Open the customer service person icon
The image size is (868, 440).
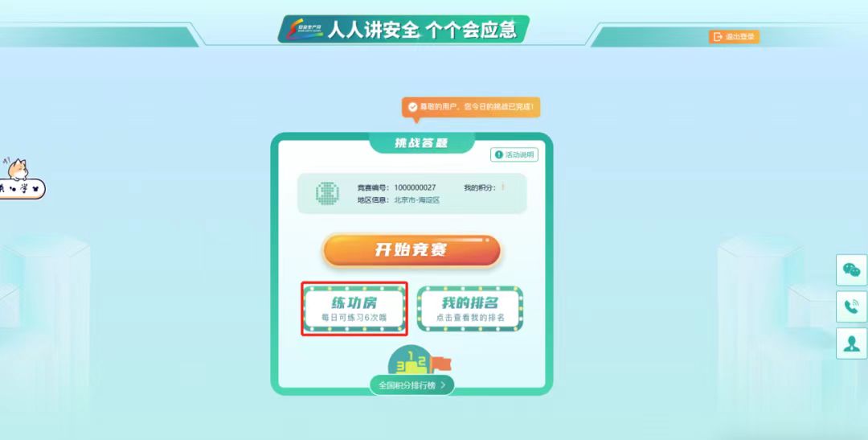tap(851, 343)
